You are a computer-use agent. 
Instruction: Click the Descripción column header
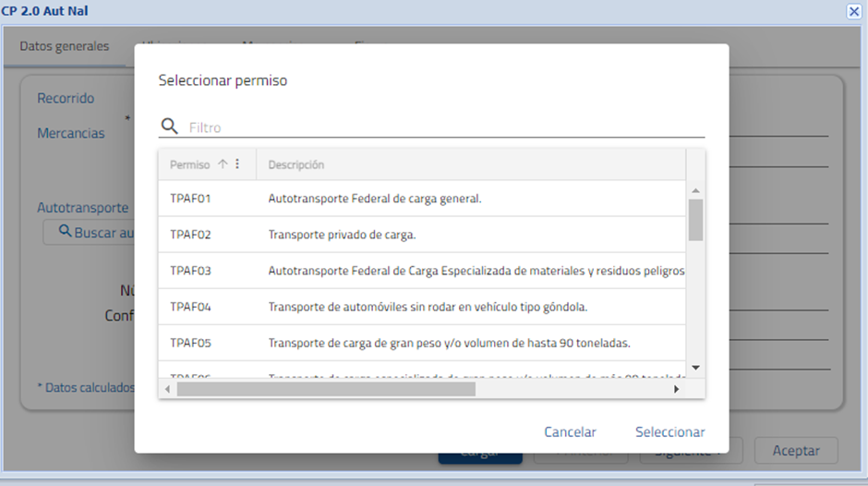[x=295, y=164]
